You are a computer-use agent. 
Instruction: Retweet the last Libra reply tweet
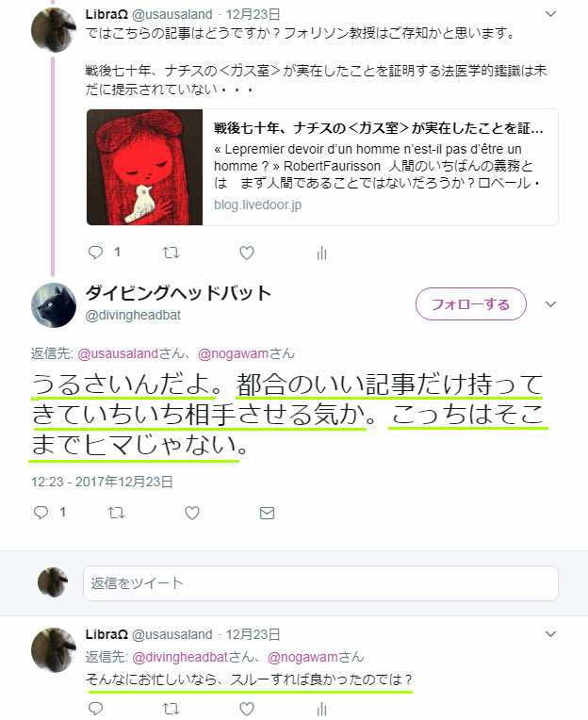171,709
